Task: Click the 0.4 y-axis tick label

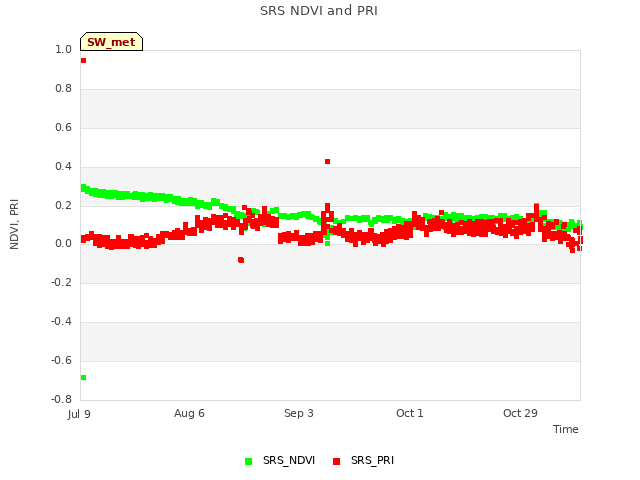Action: pyautogui.click(x=63, y=166)
